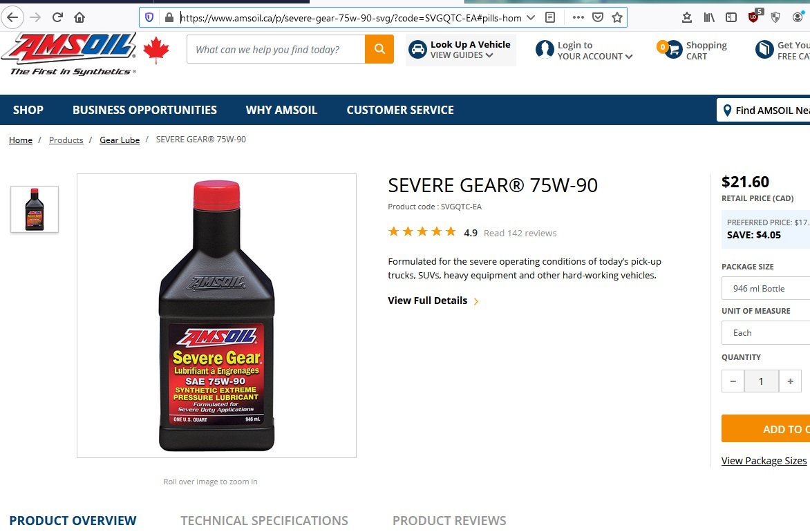Bookmark this page with the star icon
This screenshot has width=810, height=532.
[616, 17]
